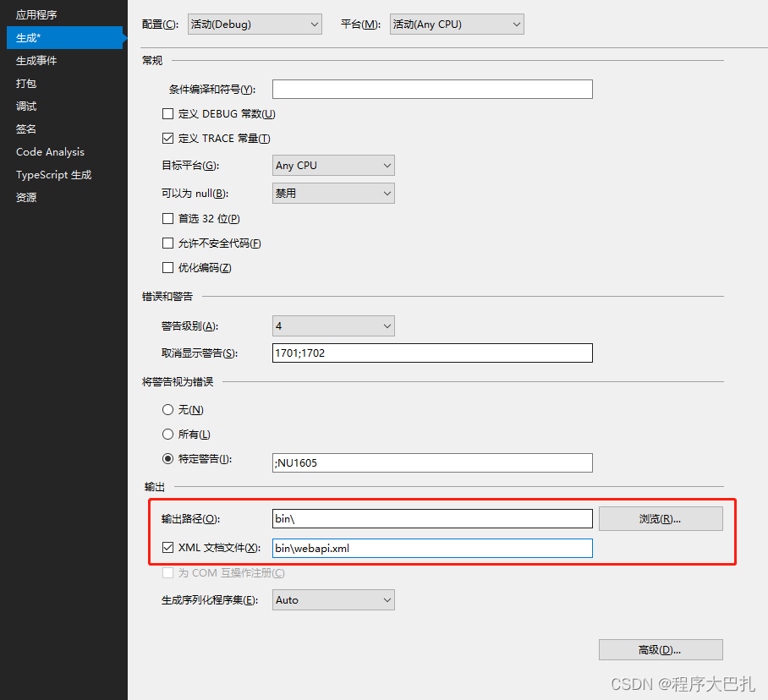Open the 应用程序 settings page
The width and height of the screenshot is (768, 700).
click(x=36, y=15)
